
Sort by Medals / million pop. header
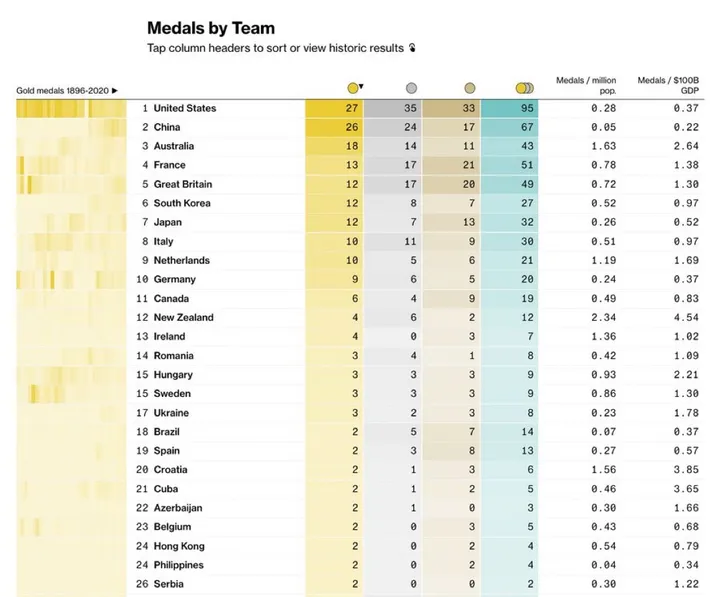[586, 85]
